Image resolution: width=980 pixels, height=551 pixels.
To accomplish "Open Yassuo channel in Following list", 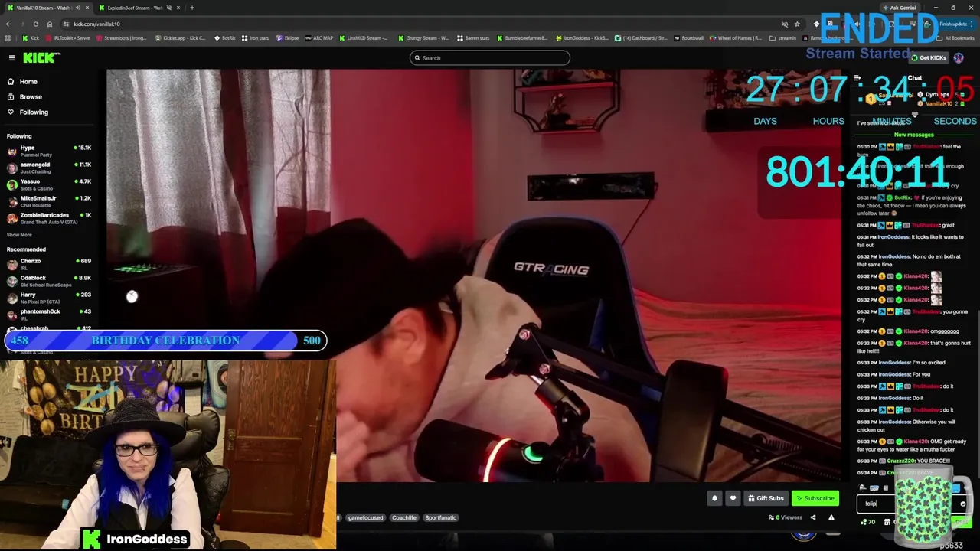I will 49,184.
